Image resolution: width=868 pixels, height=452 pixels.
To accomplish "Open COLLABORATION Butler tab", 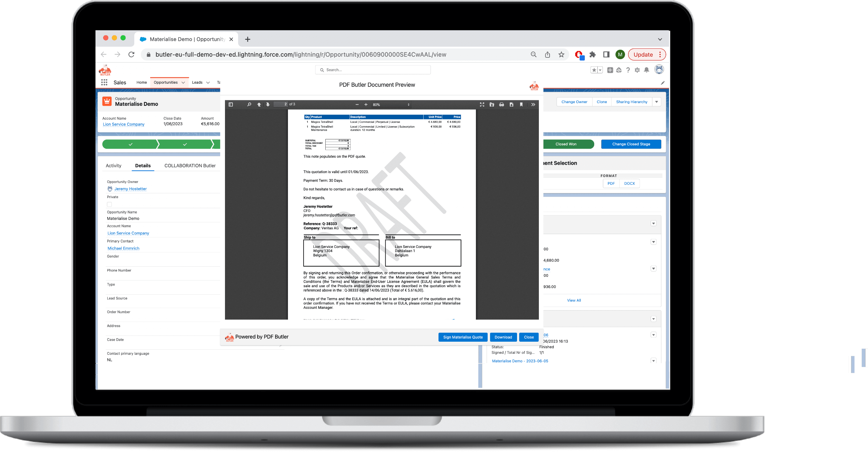I will tap(190, 166).
